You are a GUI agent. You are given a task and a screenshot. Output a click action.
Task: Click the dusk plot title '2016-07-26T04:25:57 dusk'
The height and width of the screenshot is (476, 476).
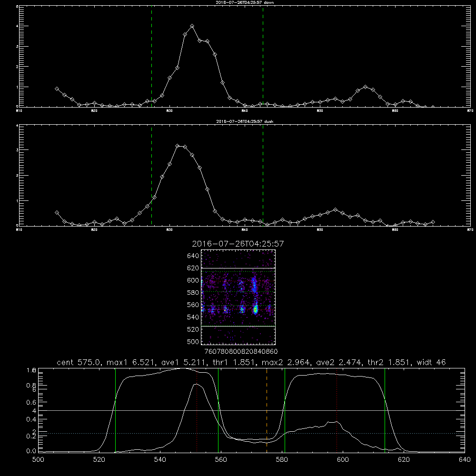[x=245, y=121]
